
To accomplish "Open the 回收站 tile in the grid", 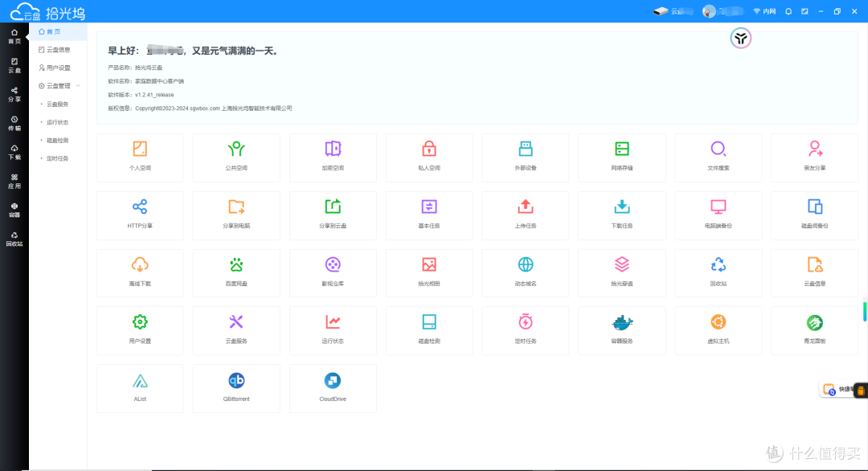I will pos(718,272).
